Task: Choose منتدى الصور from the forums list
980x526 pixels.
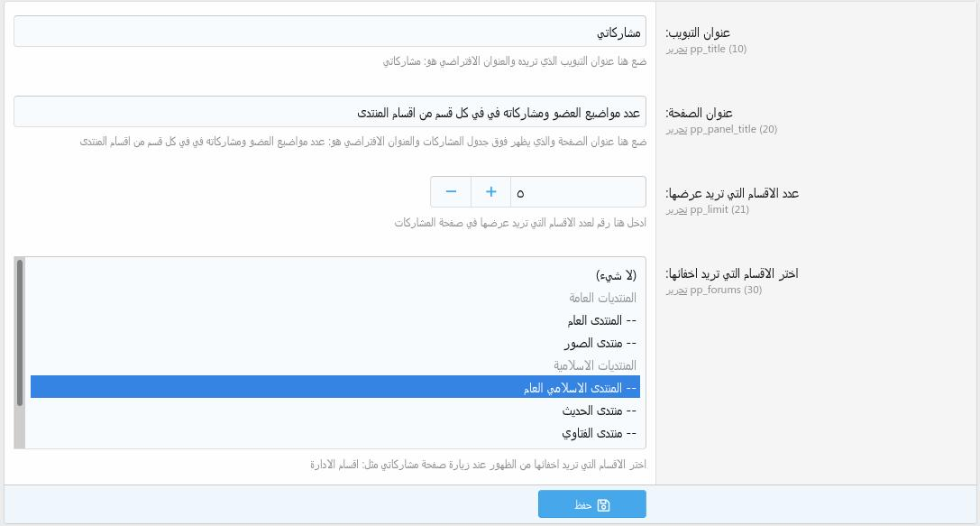Action: click(600, 343)
